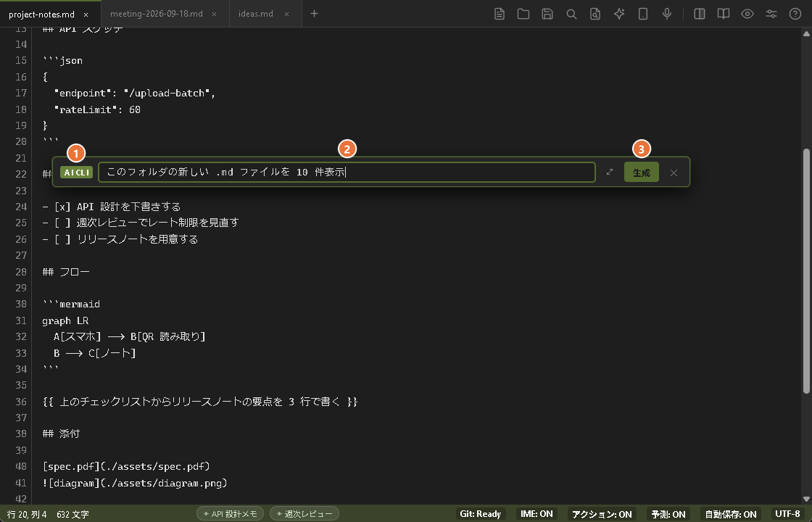Close the project-notes.md tab
Viewport: 812px width, 522px height.
[x=86, y=14]
